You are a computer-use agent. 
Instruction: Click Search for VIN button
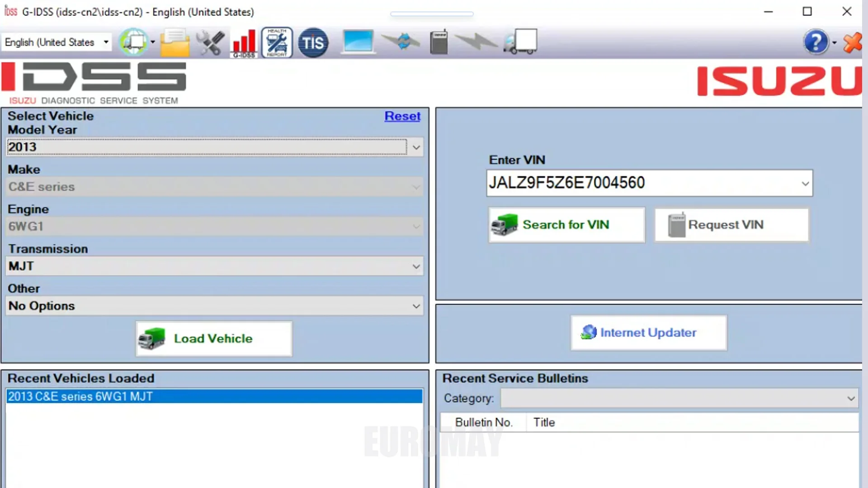[566, 225]
